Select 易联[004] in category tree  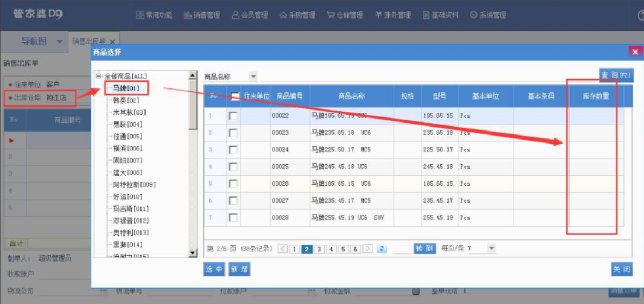coord(128,125)
